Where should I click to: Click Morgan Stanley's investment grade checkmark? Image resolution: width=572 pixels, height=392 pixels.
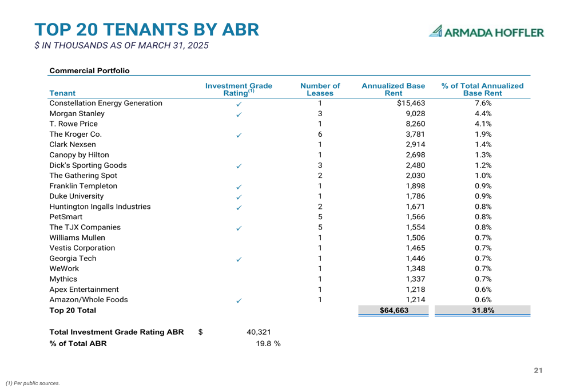tap(239, 114)
